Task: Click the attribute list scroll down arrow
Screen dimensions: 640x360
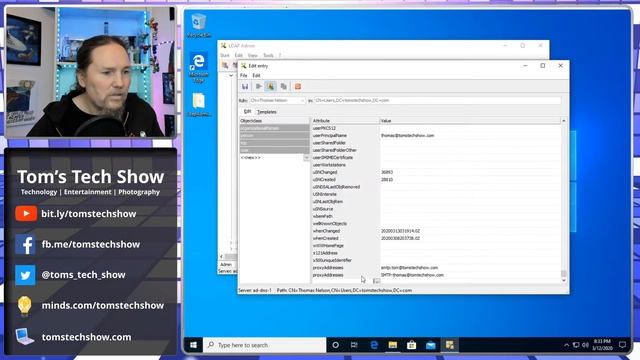Action: pyautogui.click(x=564, y=280)
